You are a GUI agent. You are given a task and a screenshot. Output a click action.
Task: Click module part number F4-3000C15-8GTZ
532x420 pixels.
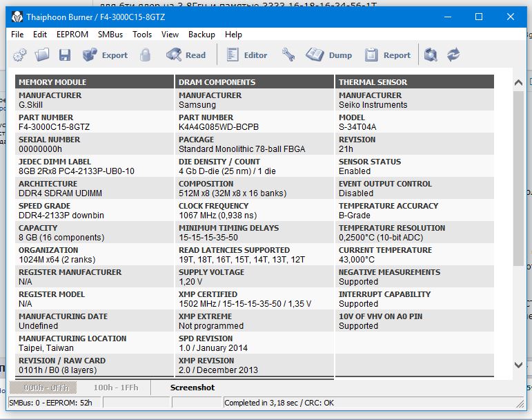point(55,127)
